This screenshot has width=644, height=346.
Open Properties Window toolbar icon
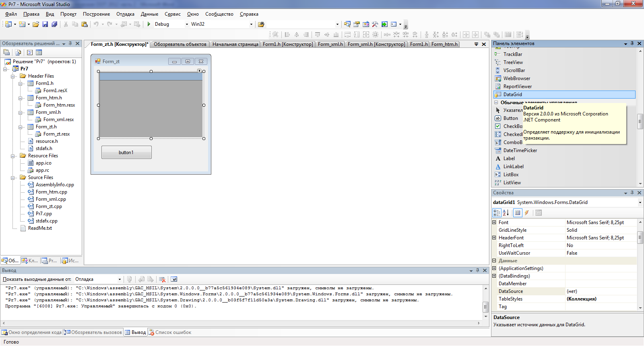356,24
